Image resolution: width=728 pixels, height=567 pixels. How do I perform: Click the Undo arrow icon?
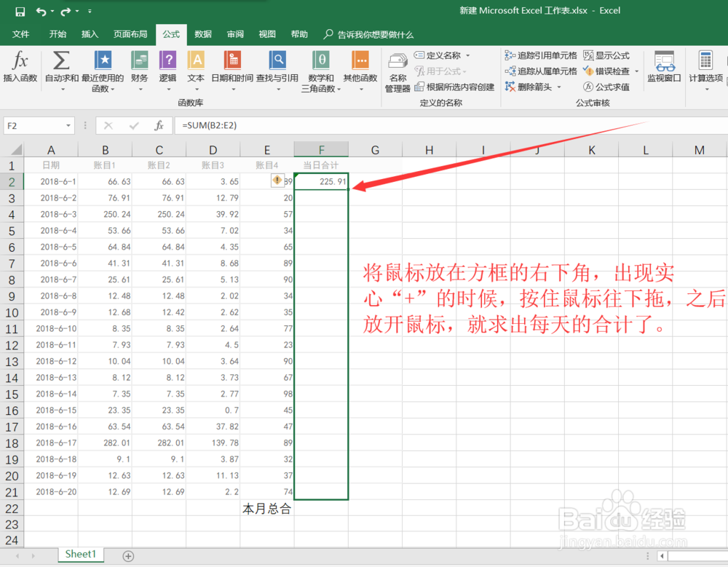pyautogui.click(x=41, y=12)
